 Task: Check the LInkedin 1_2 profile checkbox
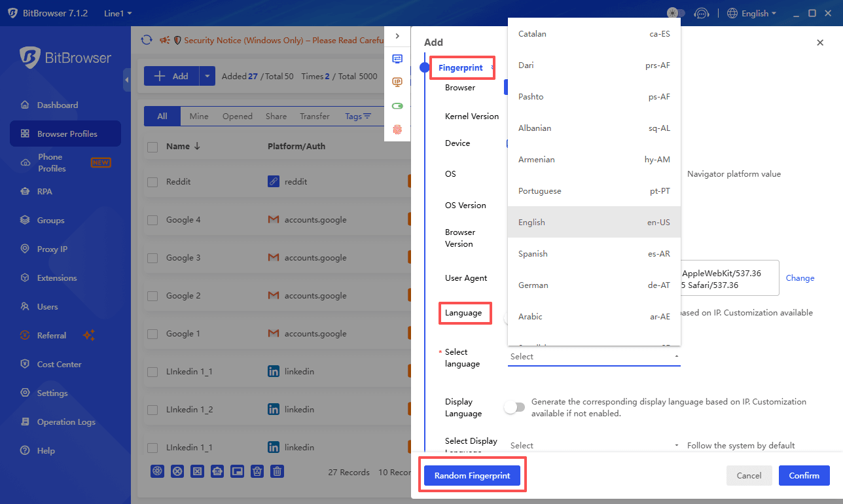[x=152, y=410]
